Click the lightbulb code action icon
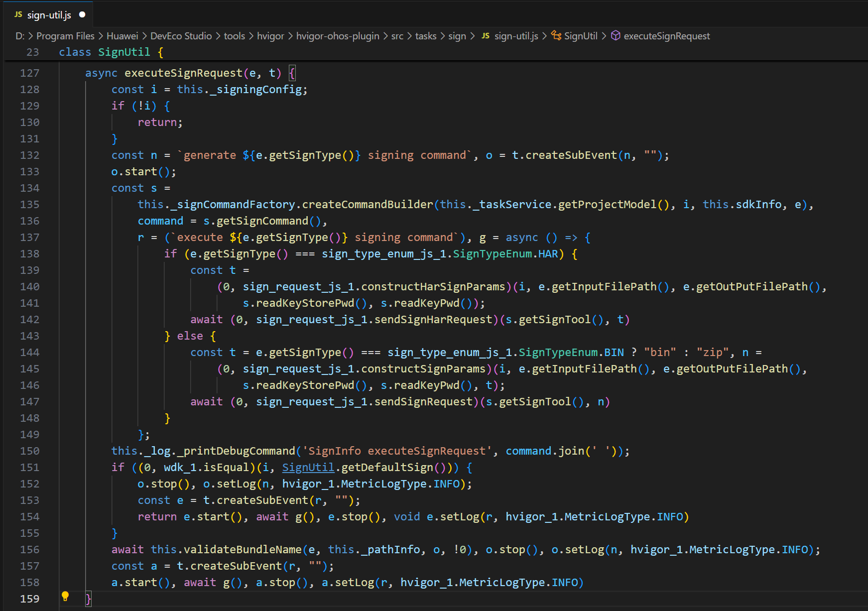 (65, 596)
